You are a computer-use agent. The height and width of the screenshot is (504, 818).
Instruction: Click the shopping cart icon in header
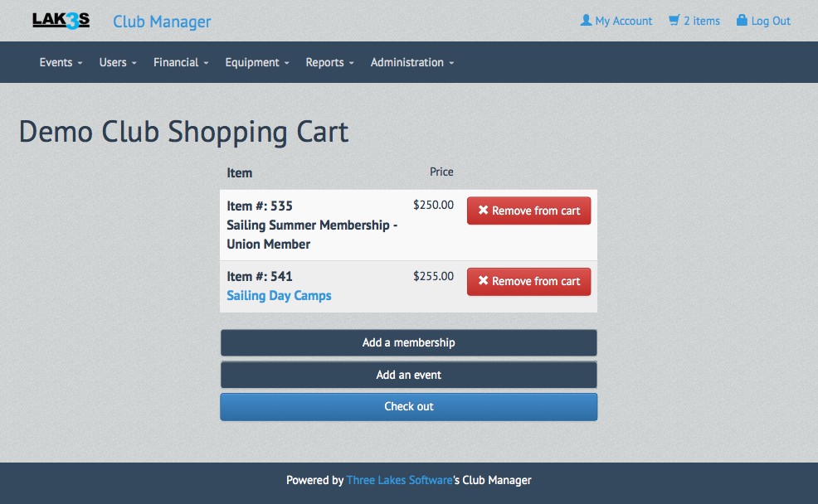(674, 21)
